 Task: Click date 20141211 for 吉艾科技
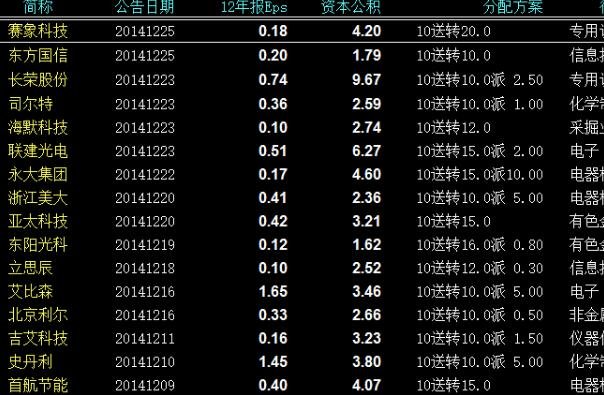145,339
